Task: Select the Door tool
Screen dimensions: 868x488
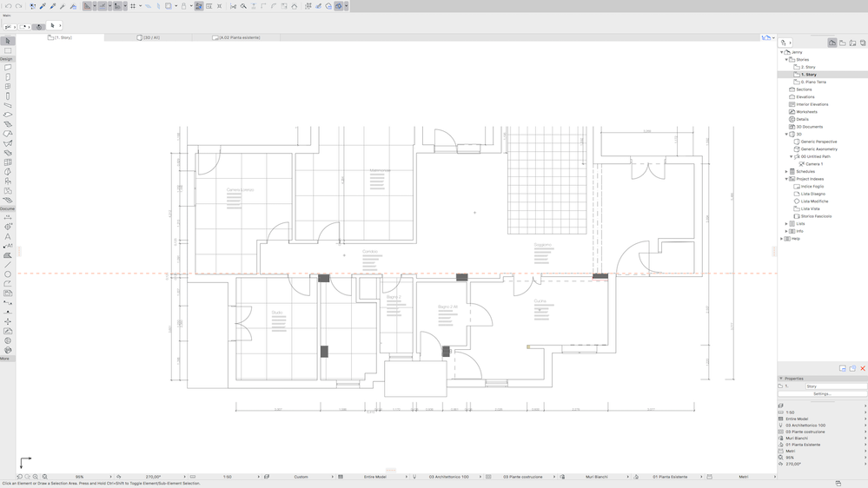Action: click(x=8, y=77)
